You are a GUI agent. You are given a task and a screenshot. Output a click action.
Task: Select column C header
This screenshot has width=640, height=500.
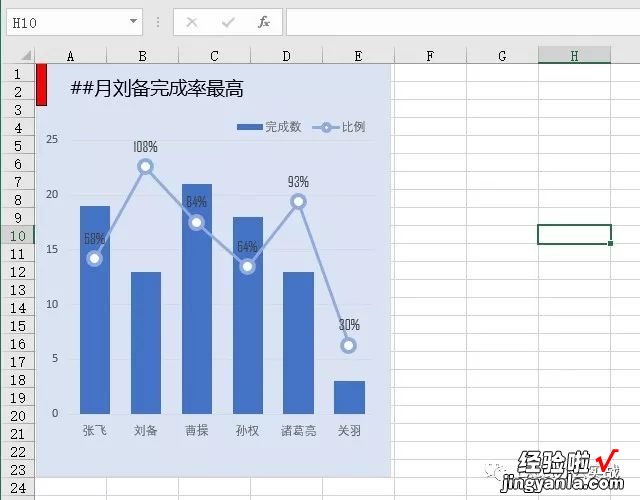pyautogui.click(x=214, y=56)
